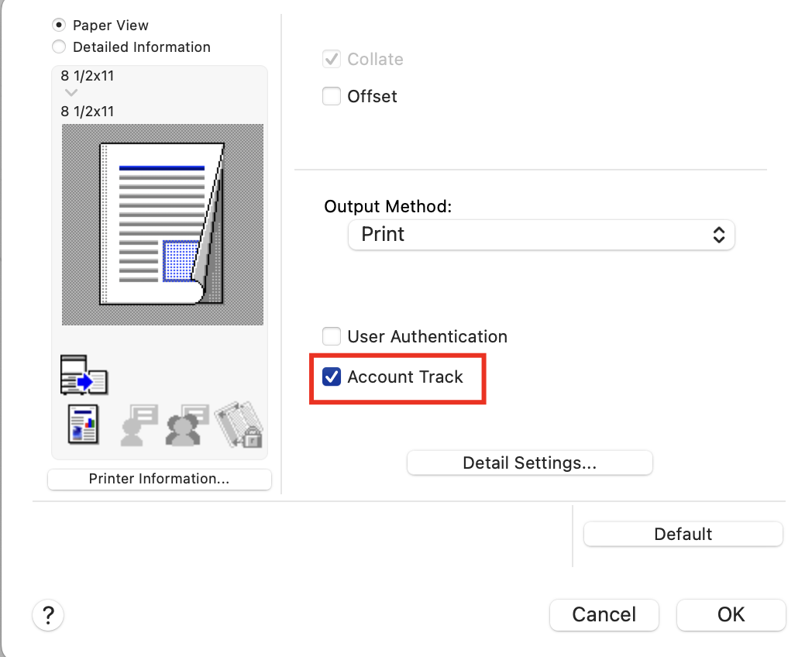
Task: Open help with the question mark button
Action: [48, 616]
